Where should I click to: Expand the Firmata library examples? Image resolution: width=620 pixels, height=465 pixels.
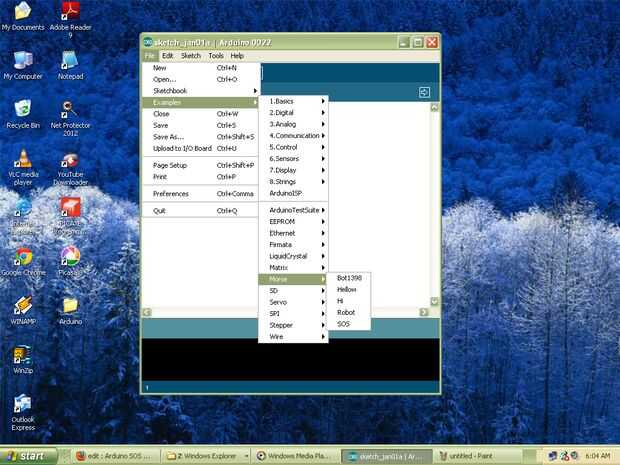[293, 245]
